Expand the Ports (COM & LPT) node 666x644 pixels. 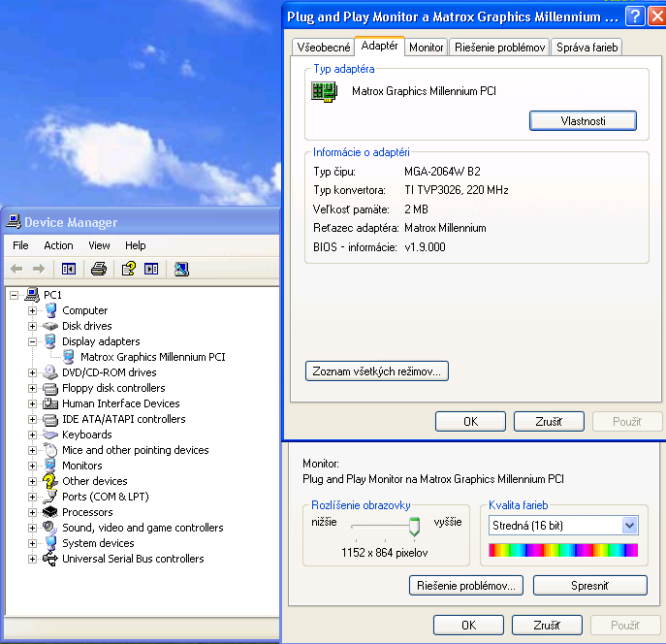coord(33,497)
